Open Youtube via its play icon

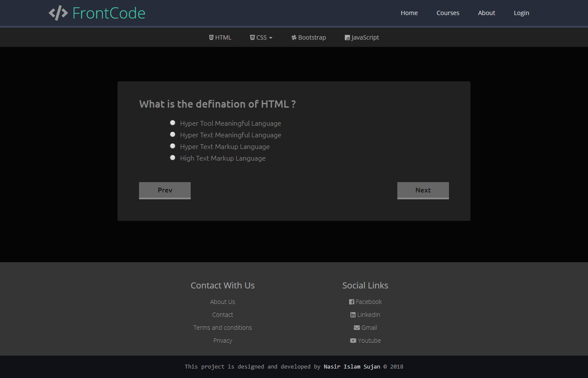(x=353, y=340)
